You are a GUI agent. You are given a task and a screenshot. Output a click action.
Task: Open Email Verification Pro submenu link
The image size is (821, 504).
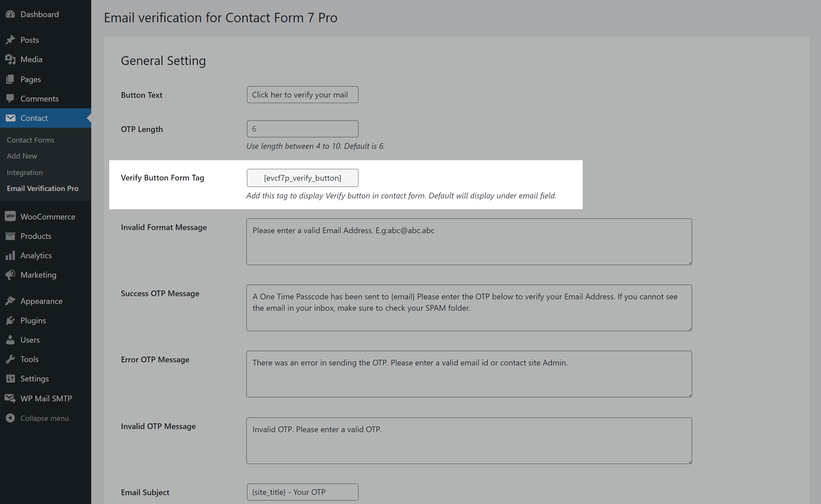point(43,188)
